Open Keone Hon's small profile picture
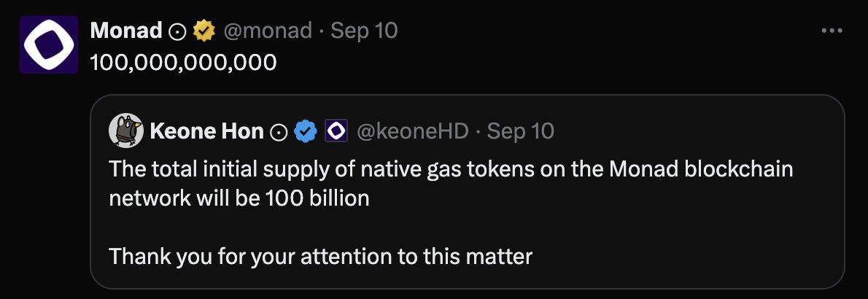 click(125, 131)
